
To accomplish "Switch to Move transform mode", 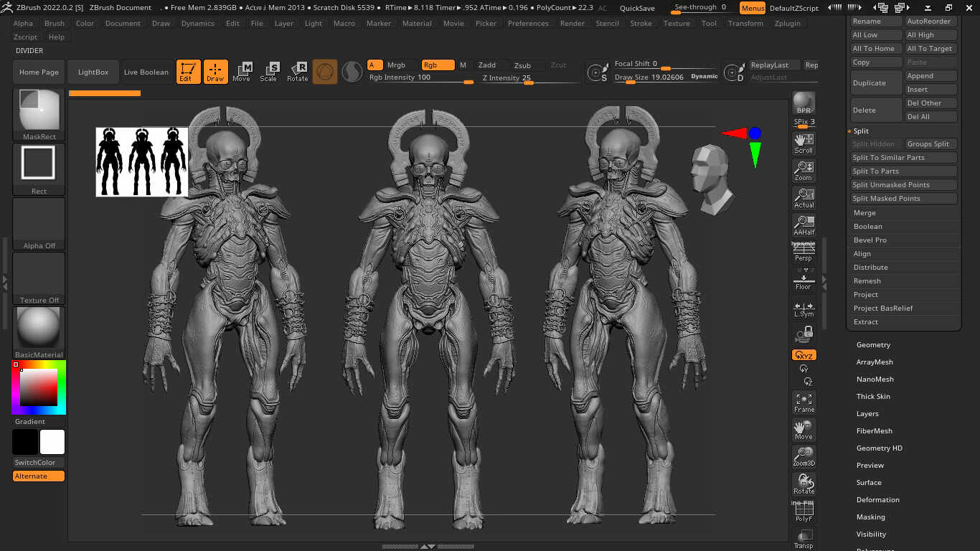I will point(242,72).
